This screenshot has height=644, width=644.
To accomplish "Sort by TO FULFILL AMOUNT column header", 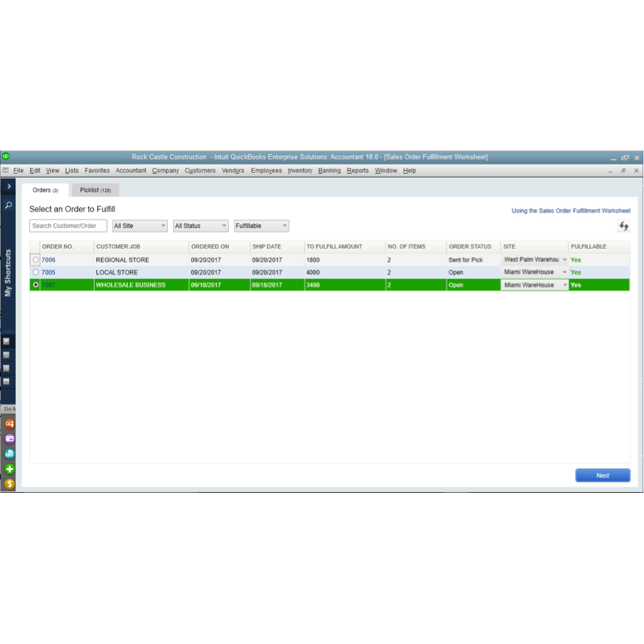I will click(x=345, y=247).
